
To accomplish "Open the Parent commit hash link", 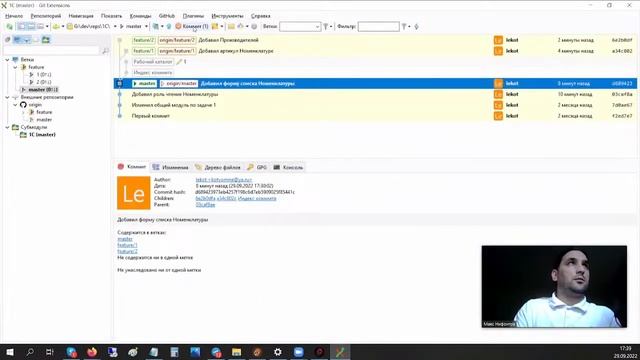I will (205, 204).
